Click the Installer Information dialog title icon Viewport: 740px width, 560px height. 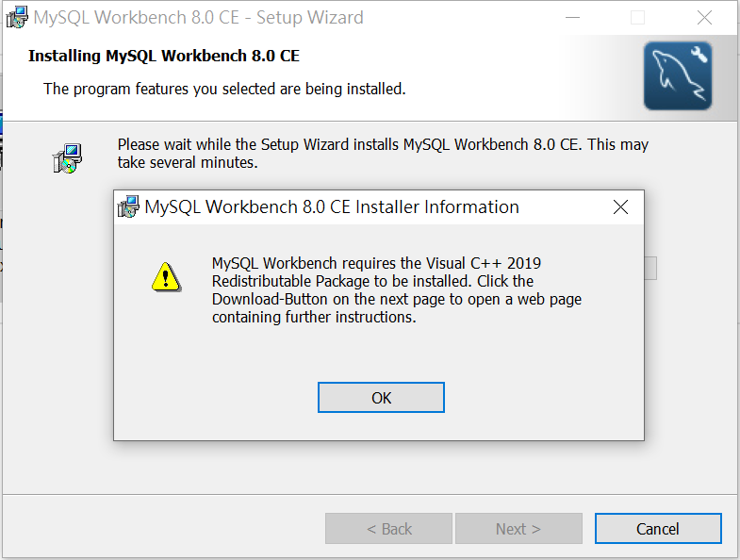click(x=128, y=206)
